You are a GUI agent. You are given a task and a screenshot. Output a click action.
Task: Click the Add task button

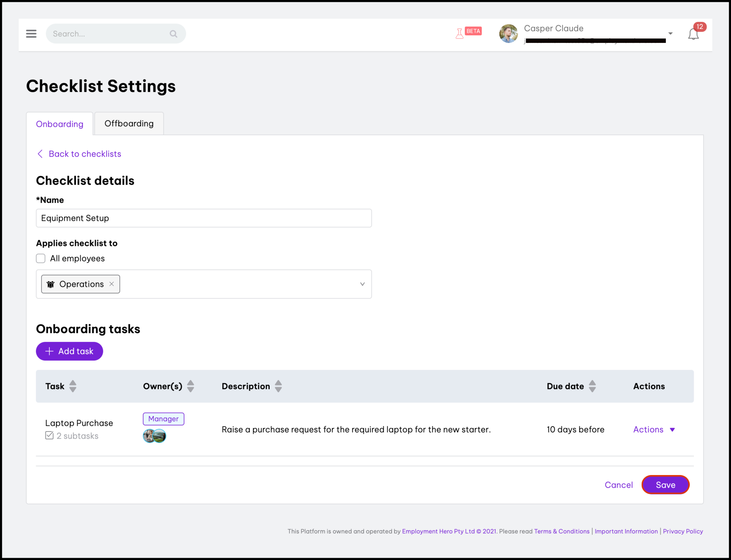pos(69,351)
